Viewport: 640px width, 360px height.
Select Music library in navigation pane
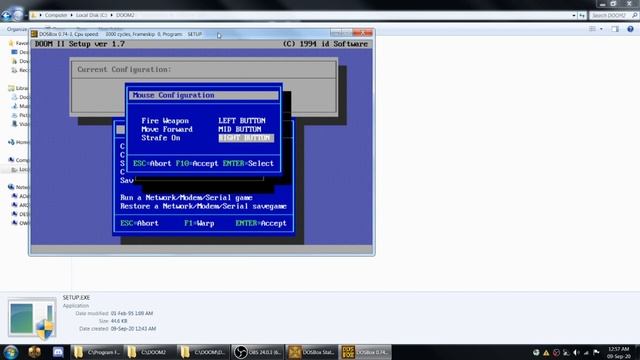click(20, 106)
